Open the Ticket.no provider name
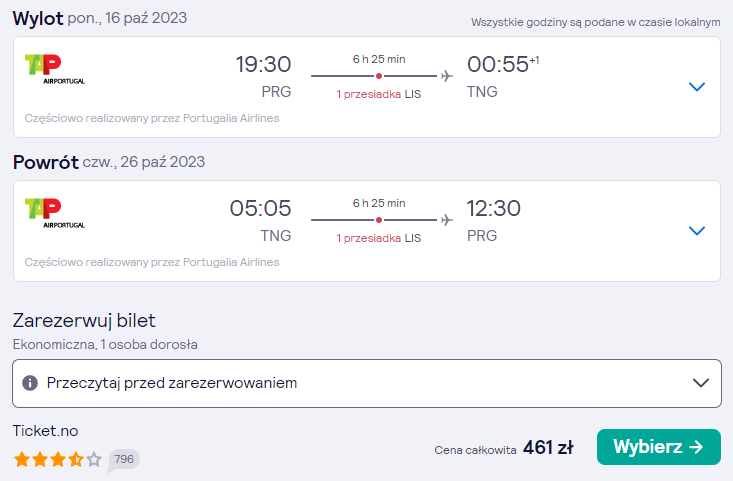This screenshot has height=481, width=733. 45,431
